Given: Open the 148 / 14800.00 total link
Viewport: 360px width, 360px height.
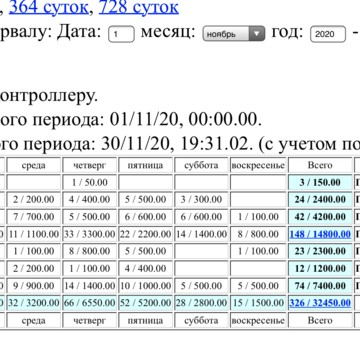Looking at the screenshot, I should [x=320, y=234].
